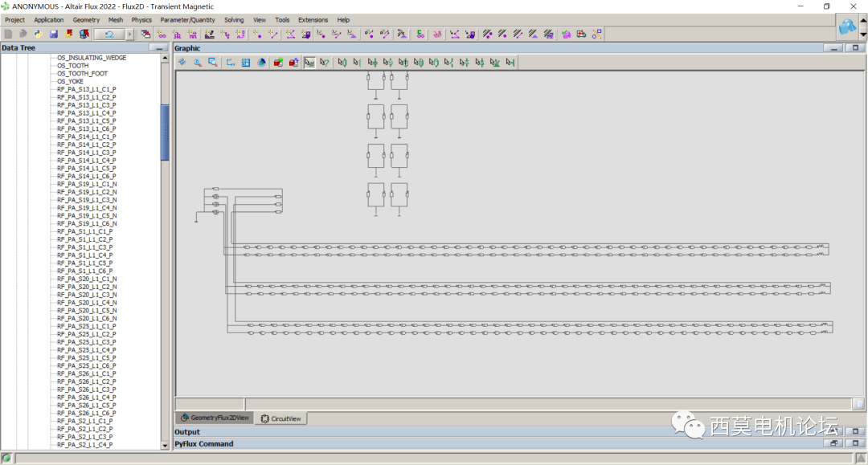Select RF_PA_S25_L1_C2_P tree entry
The height and width of the screenshot is (465, 868).
click(x=86, y=334)
